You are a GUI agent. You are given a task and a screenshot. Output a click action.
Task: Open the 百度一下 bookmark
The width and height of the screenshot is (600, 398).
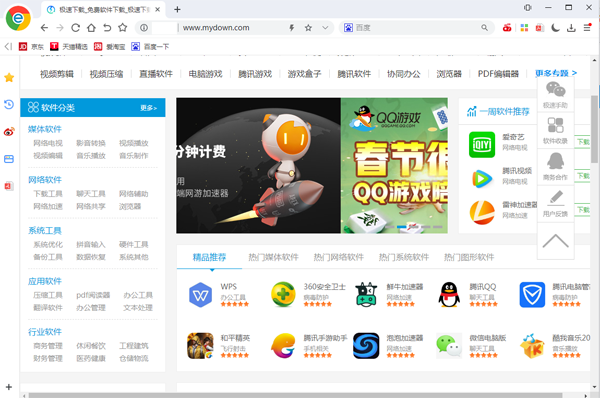150,47
